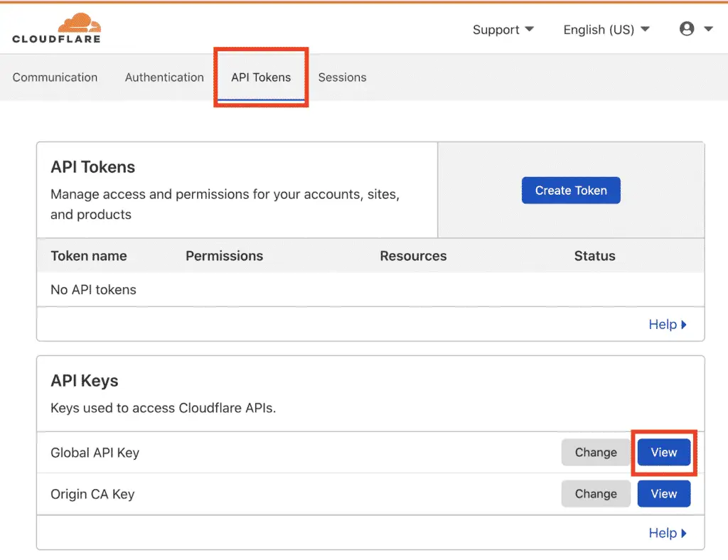Open the user account avatar menu

point(687,28)
